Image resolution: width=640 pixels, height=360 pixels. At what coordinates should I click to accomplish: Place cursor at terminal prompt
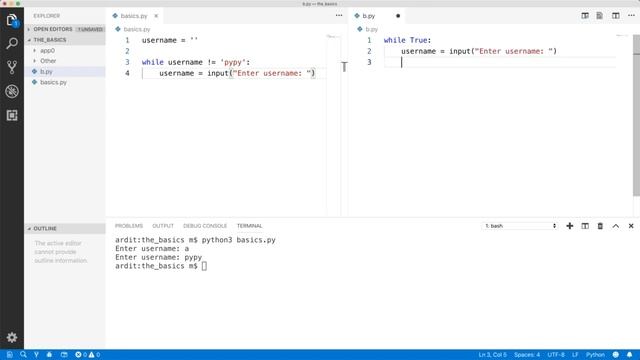204,266
